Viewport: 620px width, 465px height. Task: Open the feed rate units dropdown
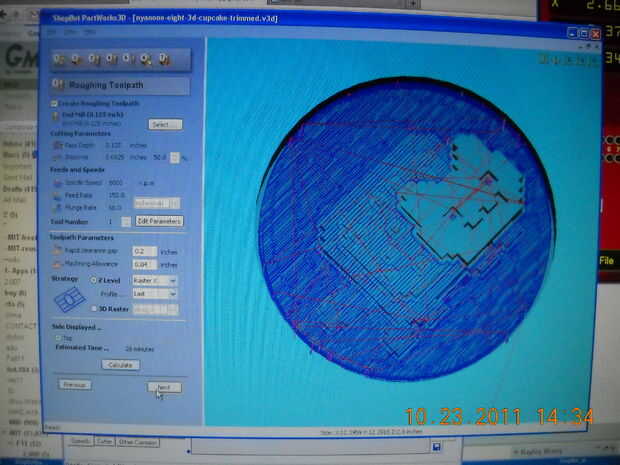coord(157,203)
